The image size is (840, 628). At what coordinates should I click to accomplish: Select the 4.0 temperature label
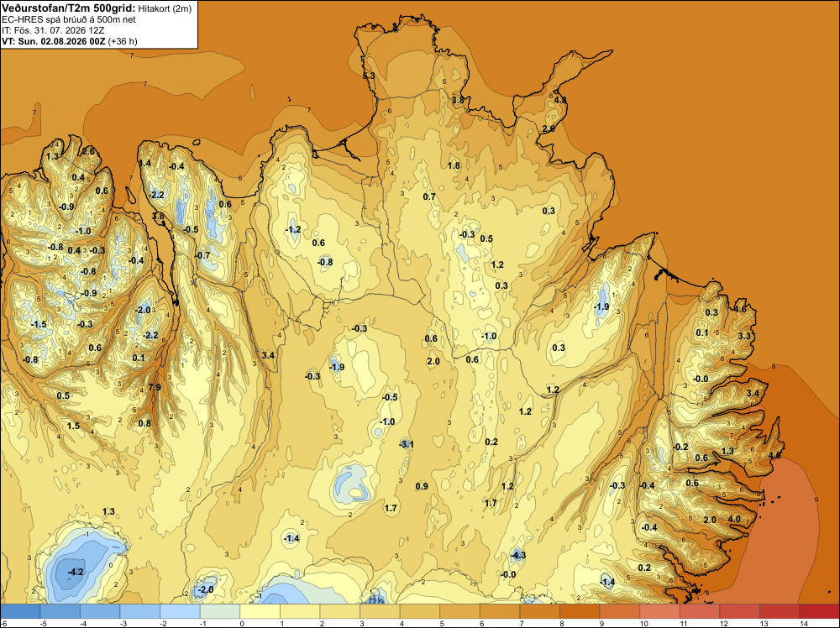(734, 519)
